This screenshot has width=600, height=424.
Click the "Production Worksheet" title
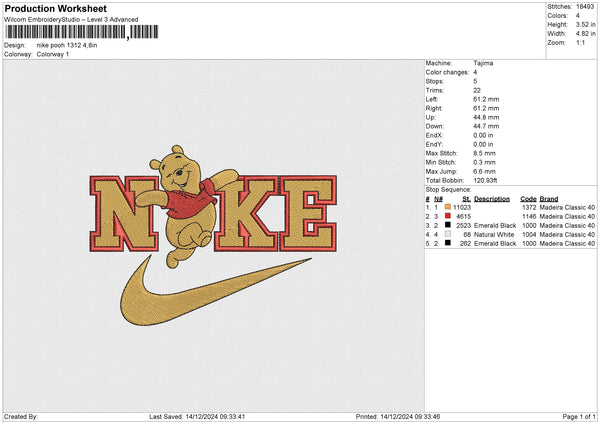(x=55, y=8)
